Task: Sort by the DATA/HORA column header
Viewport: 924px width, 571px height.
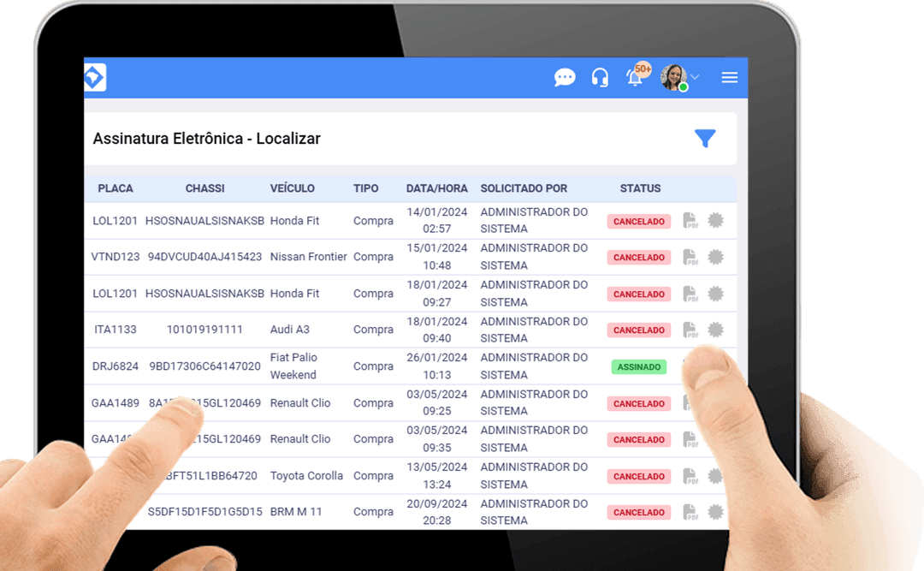Action: point(436,188)
